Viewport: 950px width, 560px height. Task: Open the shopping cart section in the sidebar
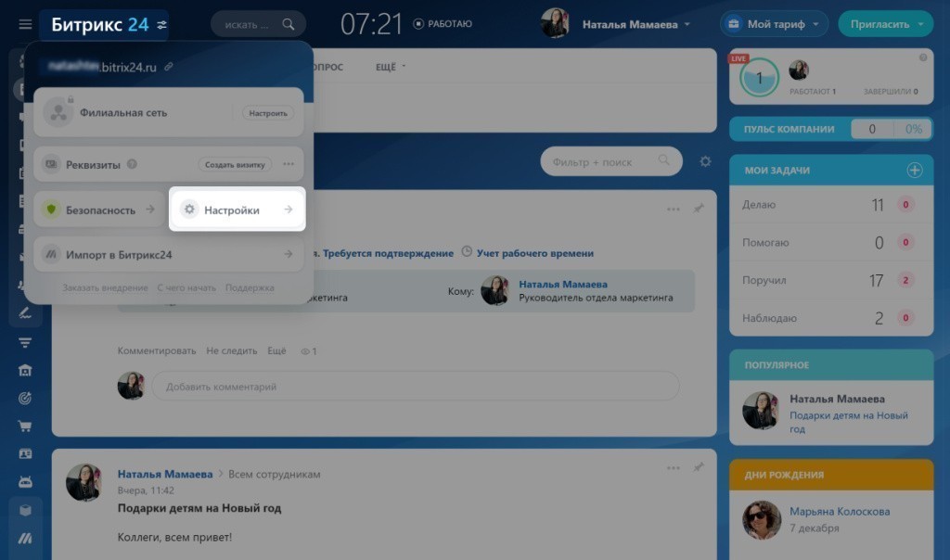coord(25,426)
